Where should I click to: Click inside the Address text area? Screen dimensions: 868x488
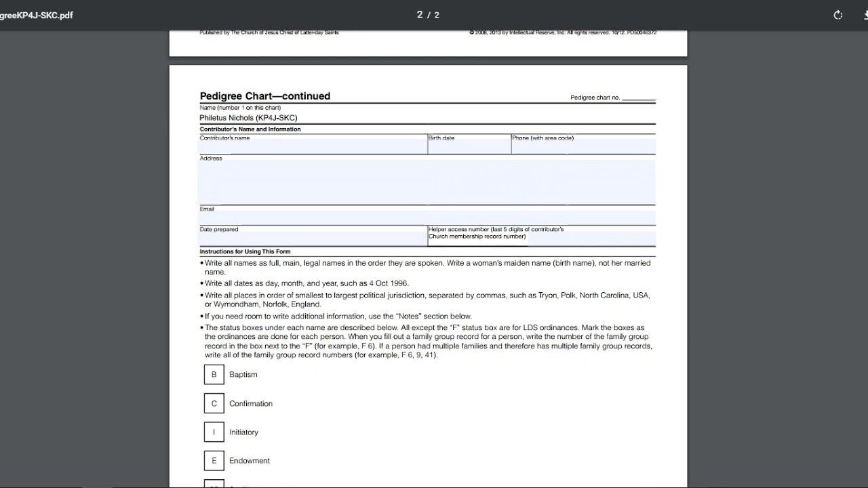click(427, 182)
